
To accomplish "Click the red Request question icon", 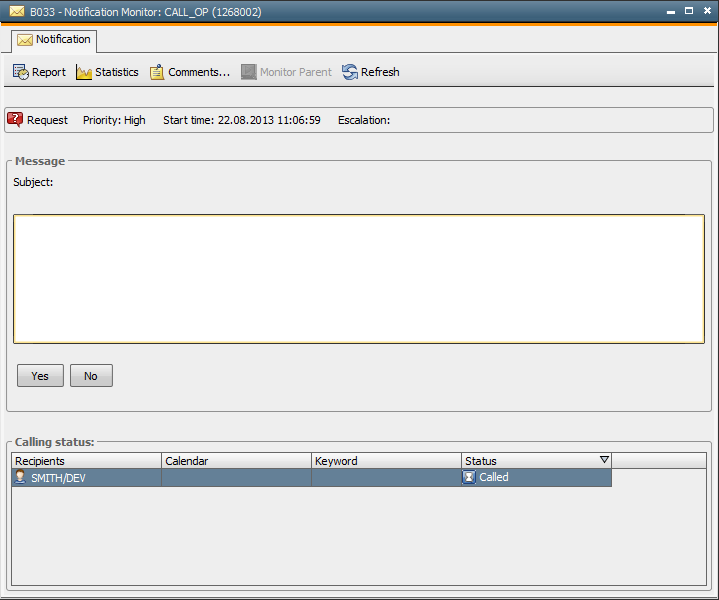I will coord(15,120).
